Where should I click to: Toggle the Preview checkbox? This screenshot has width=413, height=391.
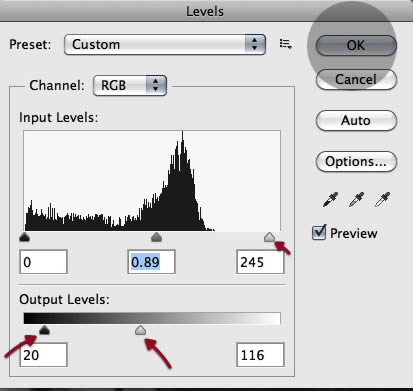click(x=319, y=232)
